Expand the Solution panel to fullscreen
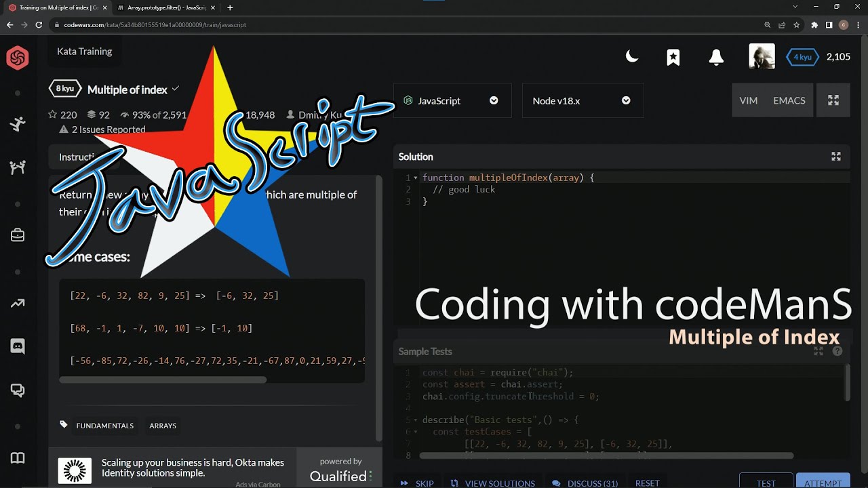The image size is (868, 488). (x=836, y=157)
